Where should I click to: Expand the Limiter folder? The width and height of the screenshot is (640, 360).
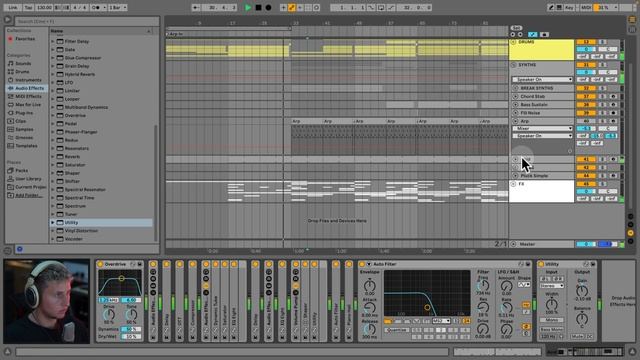(53, 91)
